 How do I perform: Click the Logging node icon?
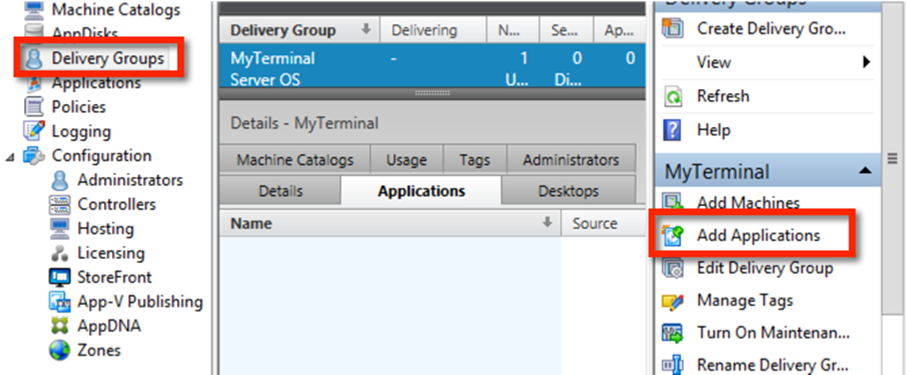pos(35,131)
